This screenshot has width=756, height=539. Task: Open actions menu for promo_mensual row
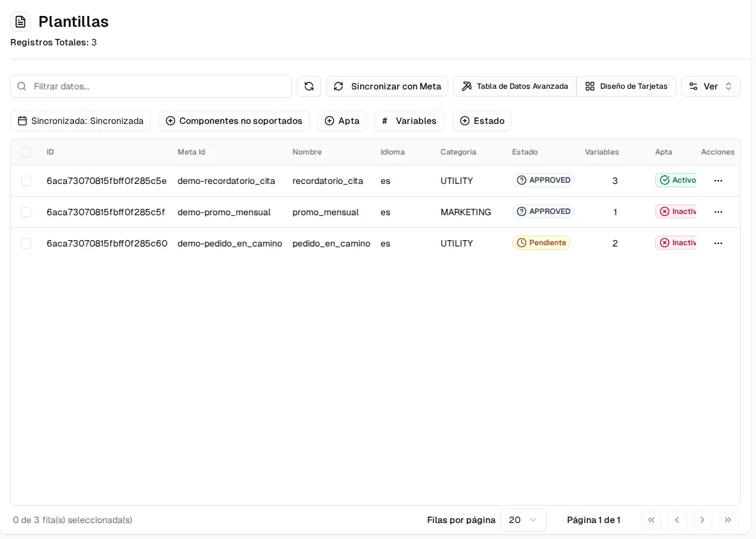click(x=718, y=212)
